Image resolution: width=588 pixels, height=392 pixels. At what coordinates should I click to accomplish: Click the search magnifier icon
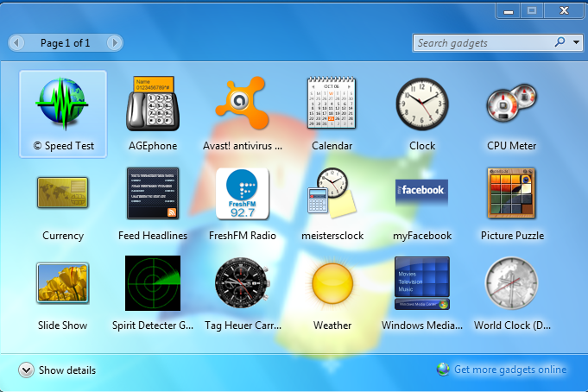[560, 42]
